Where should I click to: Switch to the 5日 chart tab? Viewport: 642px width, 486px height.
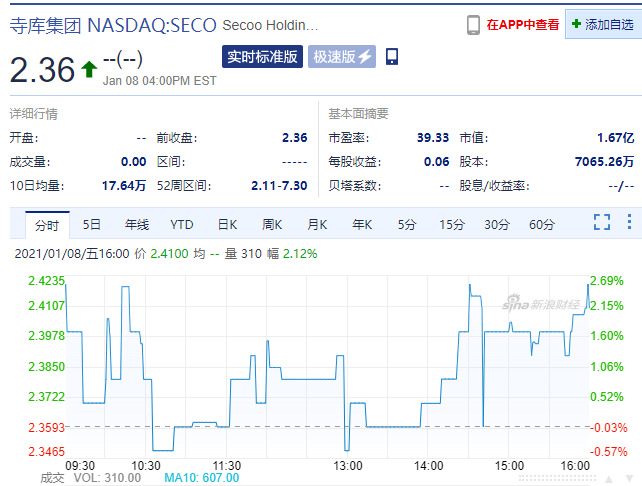(92, 225)
